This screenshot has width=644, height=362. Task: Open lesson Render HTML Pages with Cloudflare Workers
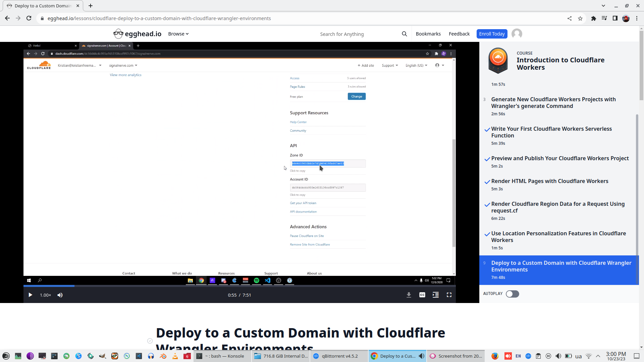(x=549, y=181)
